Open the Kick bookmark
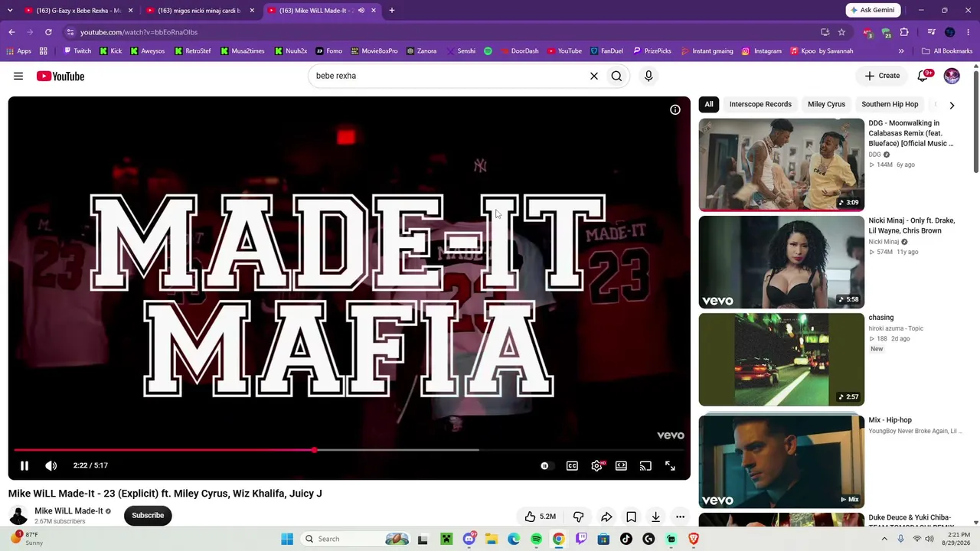Viewport: 980px width, 551px height. (x=109, y=51)
